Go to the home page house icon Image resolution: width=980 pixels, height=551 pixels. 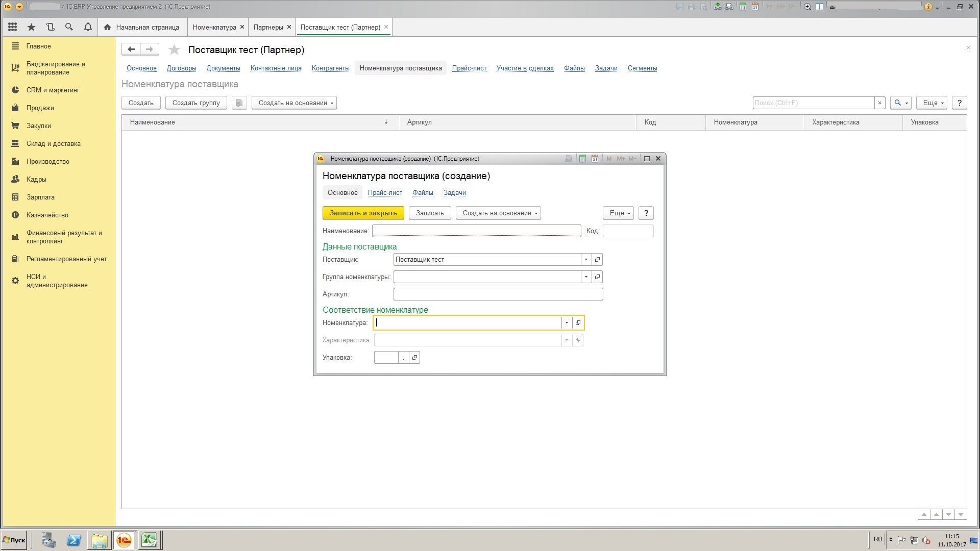click(107, 27)
